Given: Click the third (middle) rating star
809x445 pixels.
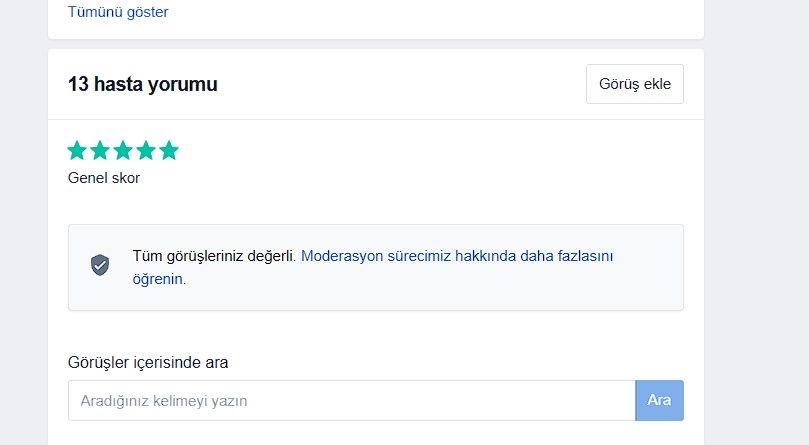Looking at the screenshot, I should [x=123, y=151].
